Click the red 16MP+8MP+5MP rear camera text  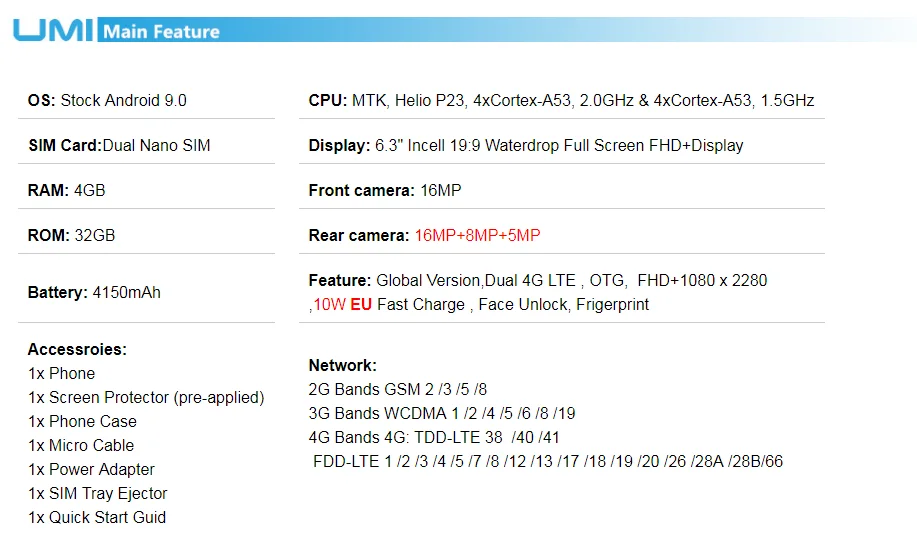(x=477, y=236)
